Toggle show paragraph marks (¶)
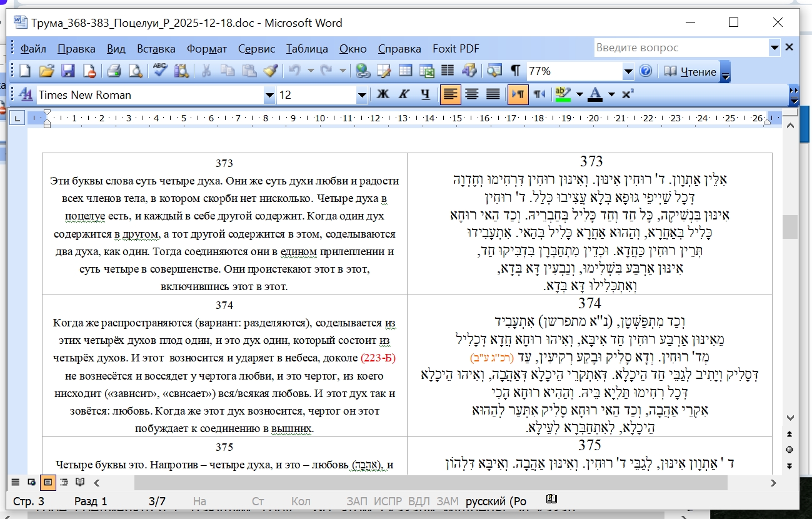Screen dimensions: 812x519 (x=515, y=71)
